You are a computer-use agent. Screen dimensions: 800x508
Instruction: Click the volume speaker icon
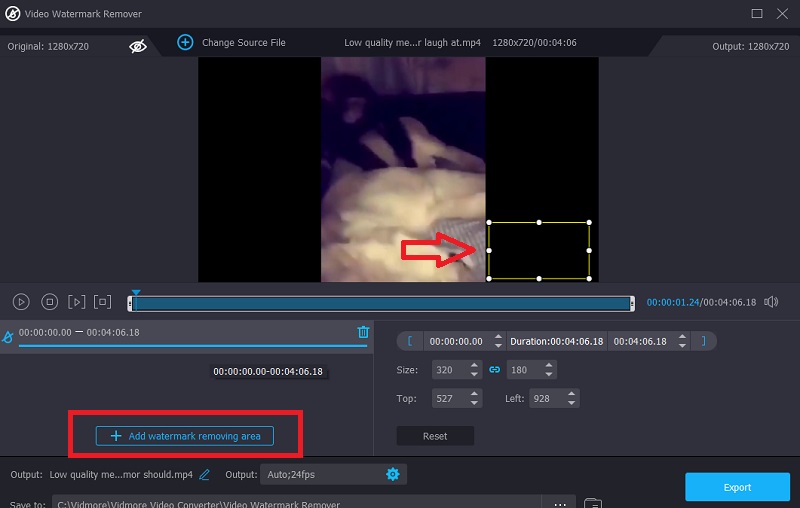[771, 301]
